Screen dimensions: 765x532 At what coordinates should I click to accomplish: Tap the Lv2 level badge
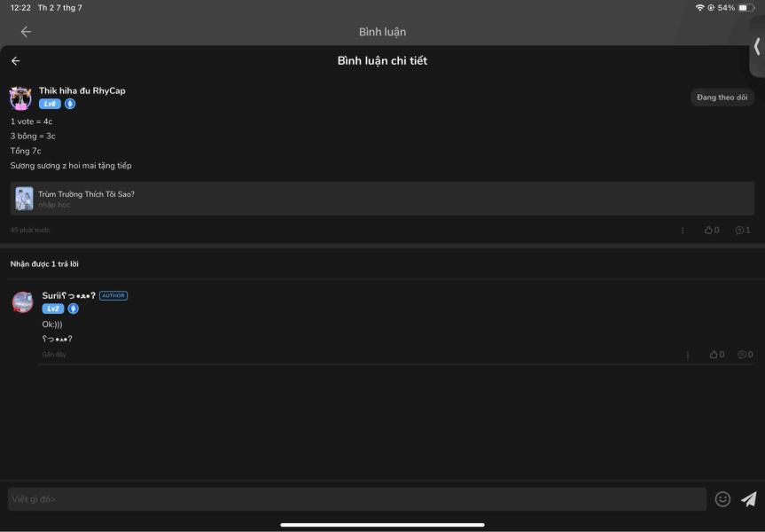click(x=52, y=309)
